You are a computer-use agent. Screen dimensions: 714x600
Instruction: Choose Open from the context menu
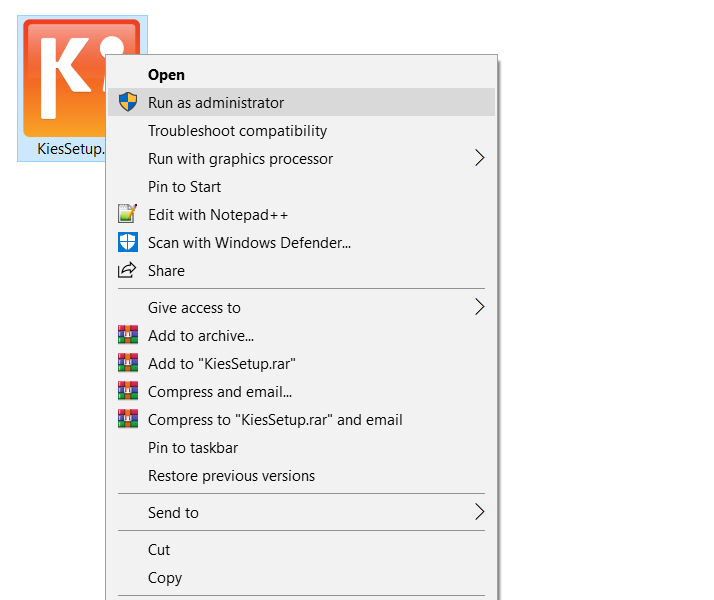pyautogui.click(x=301, y=75)
